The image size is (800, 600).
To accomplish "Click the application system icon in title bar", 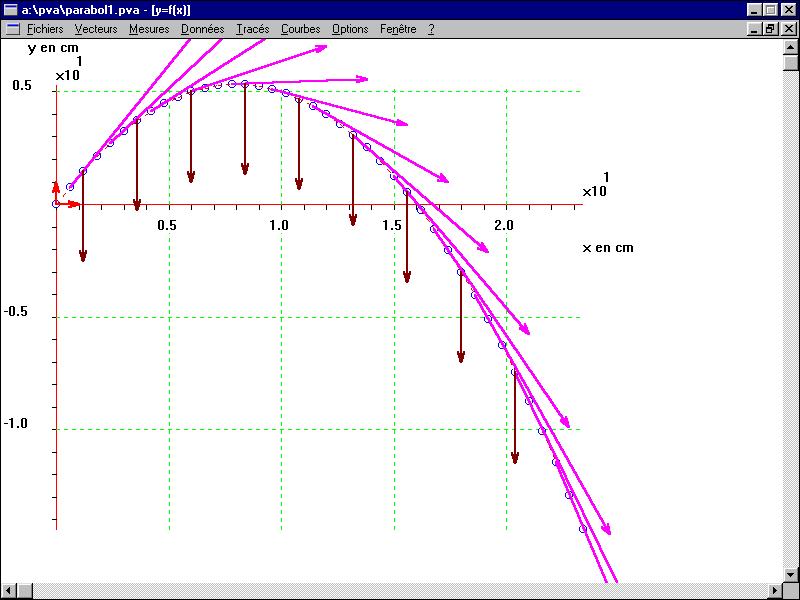I will pos(11,10).
